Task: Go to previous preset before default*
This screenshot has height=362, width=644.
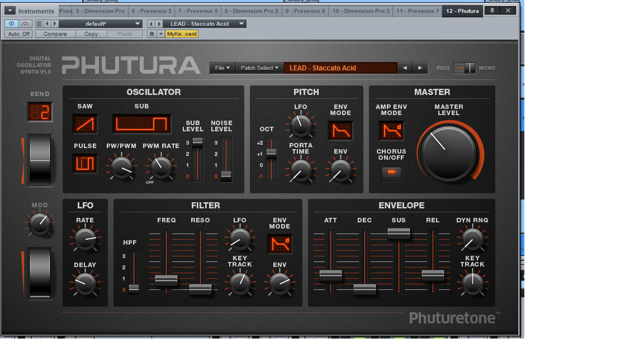Action: [47, 24]
